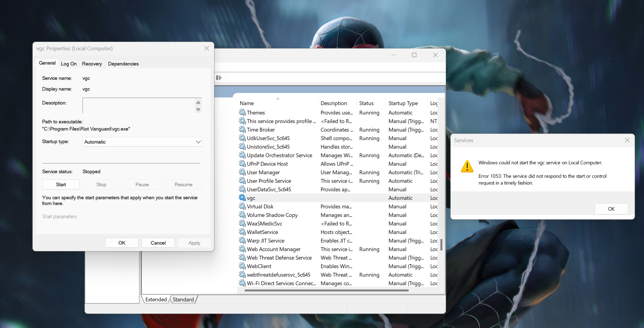
Task: Click inside the Description text box
Action: click(x=139, y=106)
